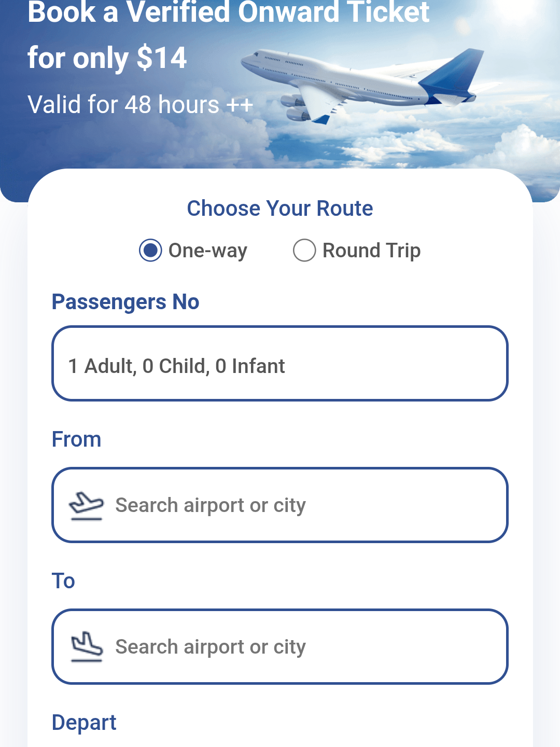Click the blue sky banner's left edge
The image size is (560, 747).
click(x=11, y=130)
